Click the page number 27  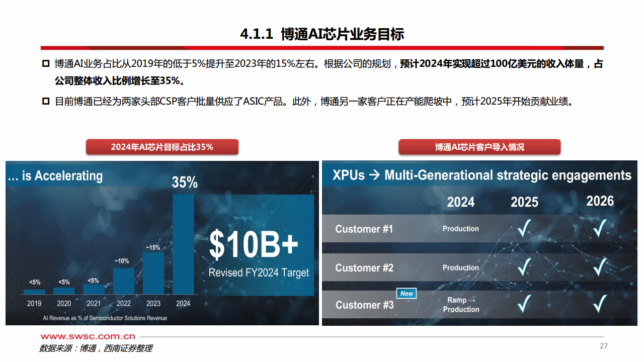(604, 346)
